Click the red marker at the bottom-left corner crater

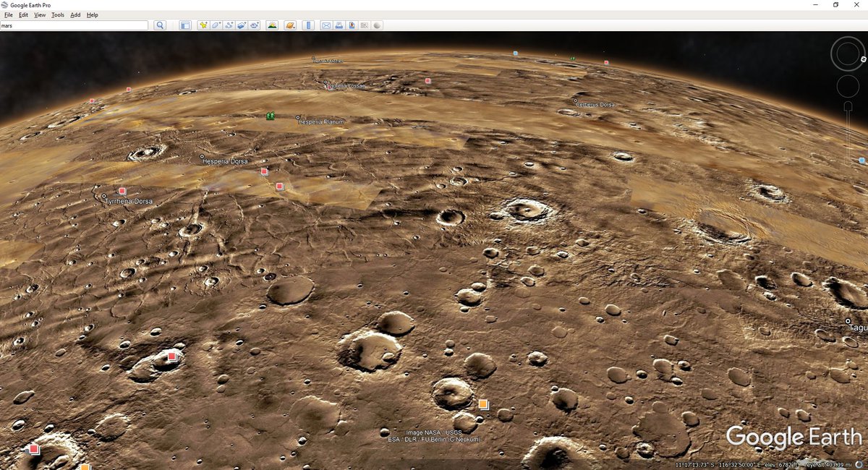tap(34, 449)
